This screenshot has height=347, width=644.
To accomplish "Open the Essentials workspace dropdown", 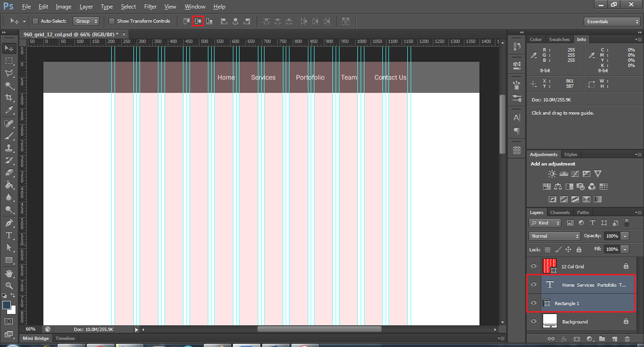I will (612, 22).
